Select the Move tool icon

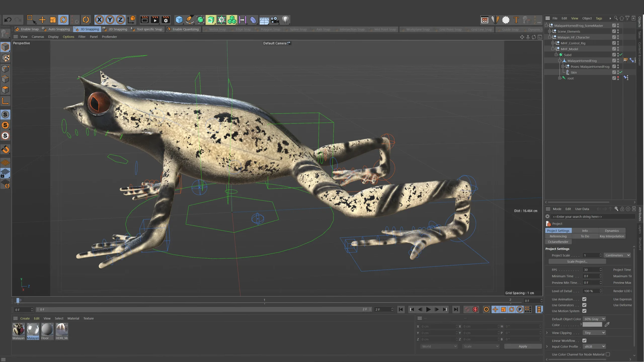coord(42,20)
